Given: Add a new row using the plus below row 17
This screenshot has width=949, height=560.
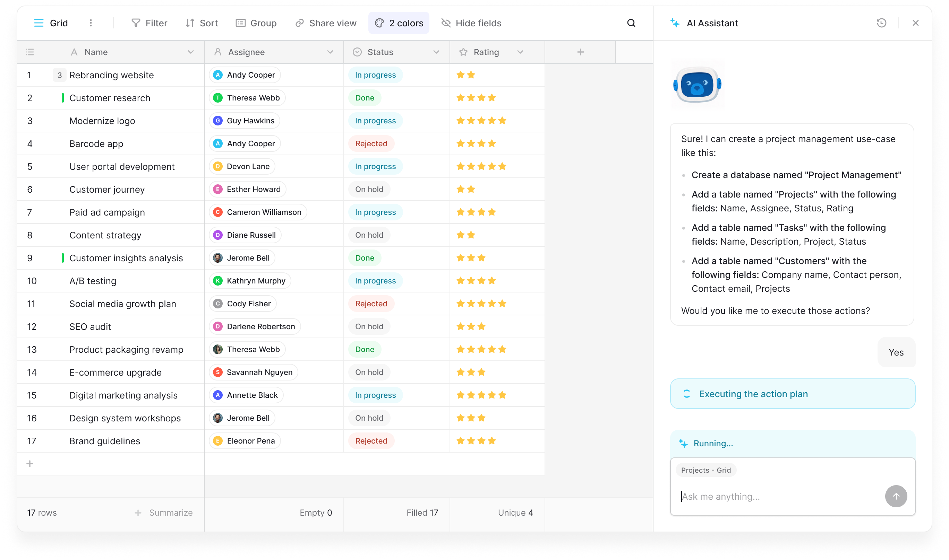Looking at the screenshot, I should tap(29, 463).
